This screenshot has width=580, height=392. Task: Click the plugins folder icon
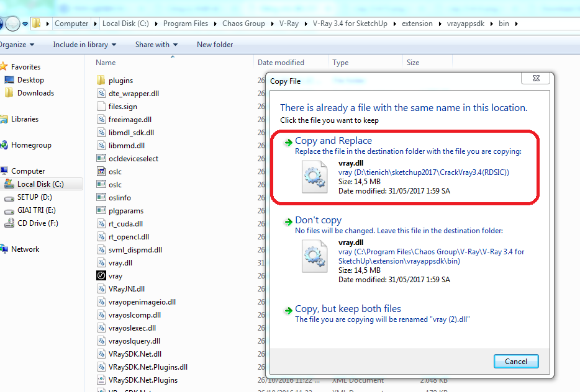102,81
